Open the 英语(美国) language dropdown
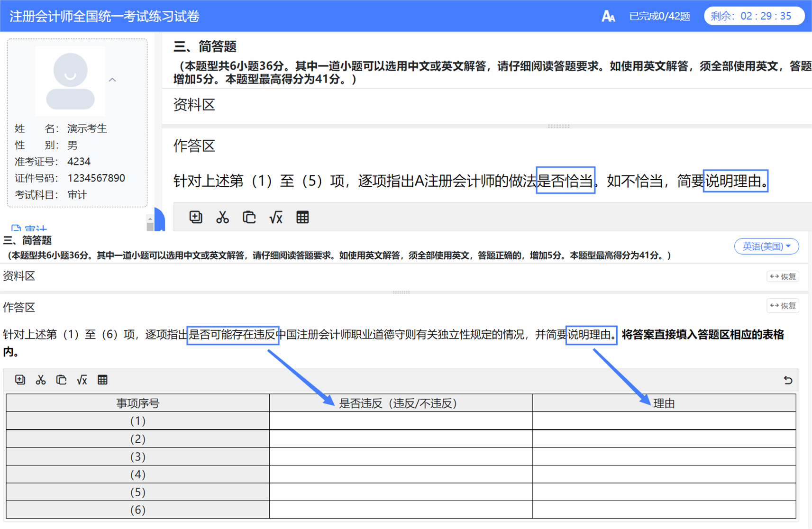The width and height of the screenshot is (812, 529). [x=766, y=246]
